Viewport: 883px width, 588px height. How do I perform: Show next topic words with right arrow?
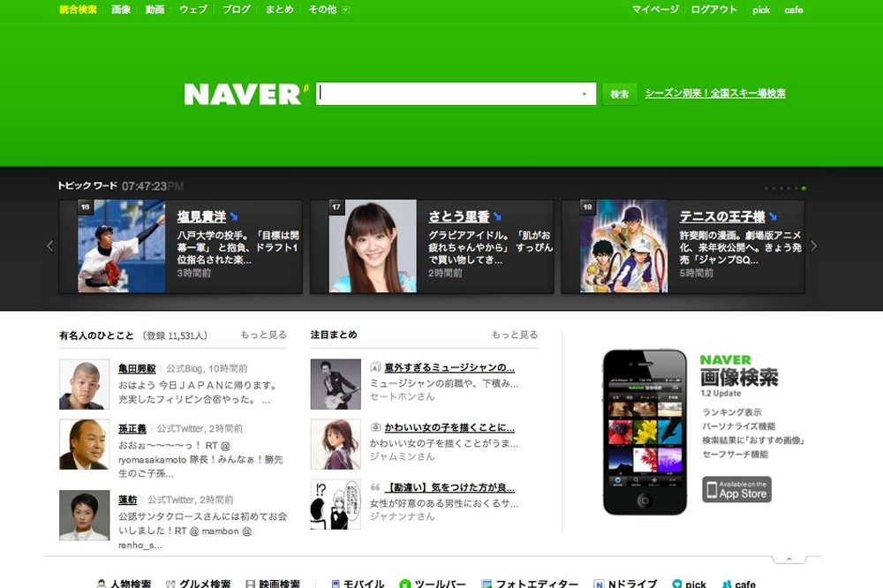click(814, 246)
